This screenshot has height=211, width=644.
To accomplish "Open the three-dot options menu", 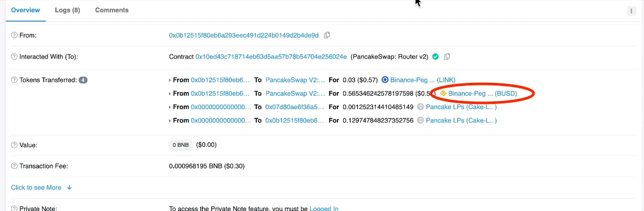I will (x=632, y=11).
